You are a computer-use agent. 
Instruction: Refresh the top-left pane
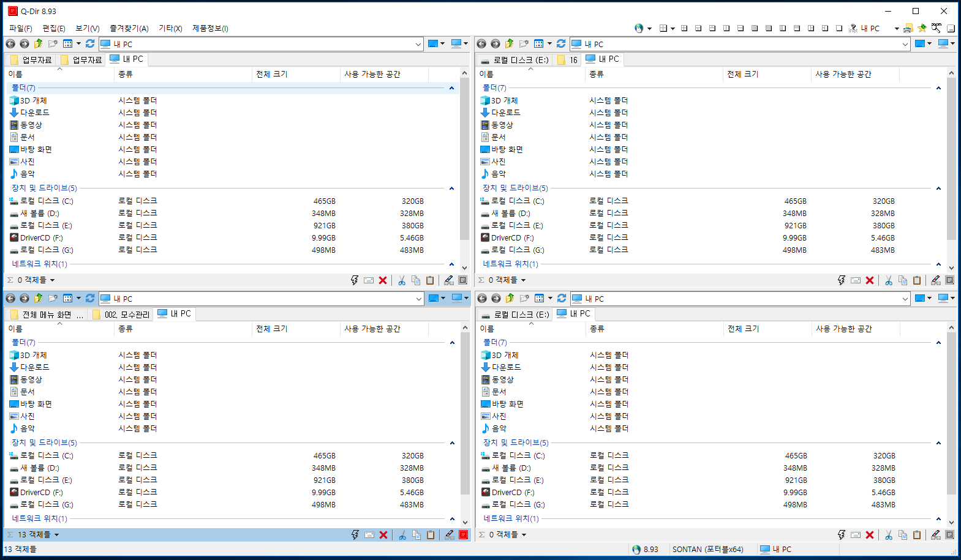click(x=90, y=43)
